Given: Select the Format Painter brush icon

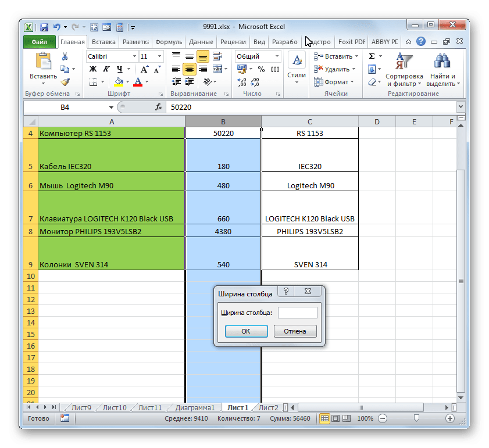Looking at the screenshot, I should pyautogui.click(x=65, y=82).
